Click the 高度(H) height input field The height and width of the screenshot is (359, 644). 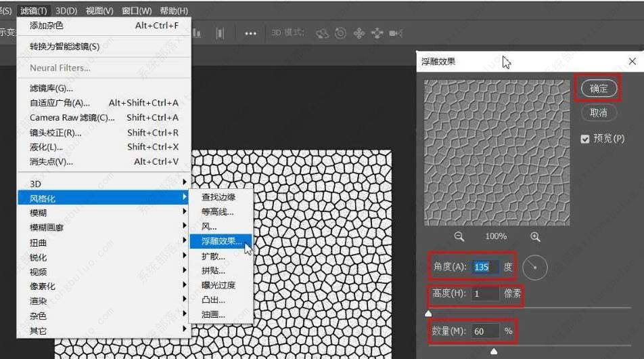pos(485,294)
